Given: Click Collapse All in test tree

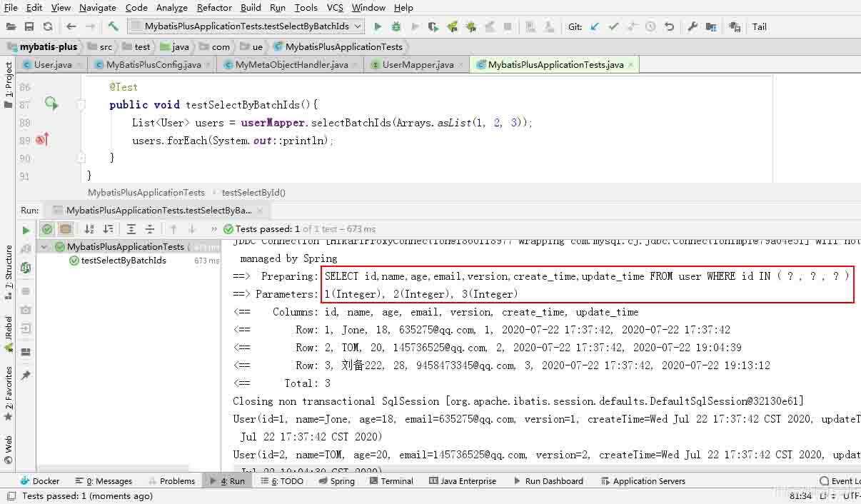Looking at the screenshot, I should (150, 229).
